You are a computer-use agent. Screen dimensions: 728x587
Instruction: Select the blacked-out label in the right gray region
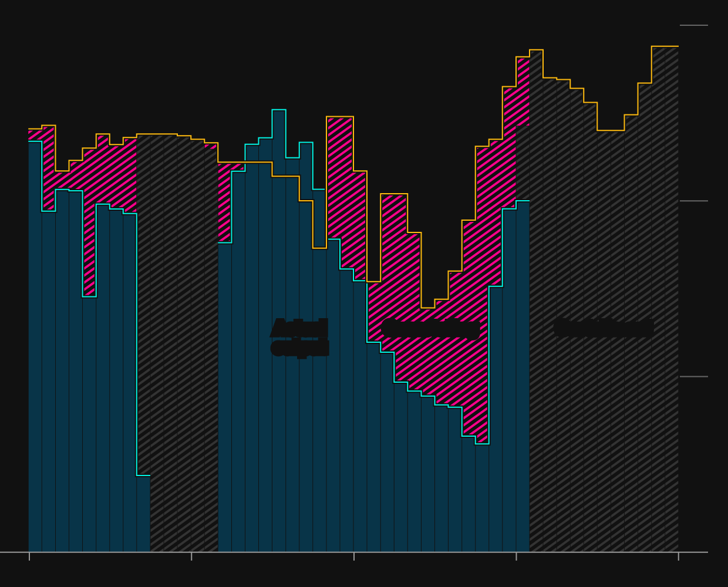point(604,328)
